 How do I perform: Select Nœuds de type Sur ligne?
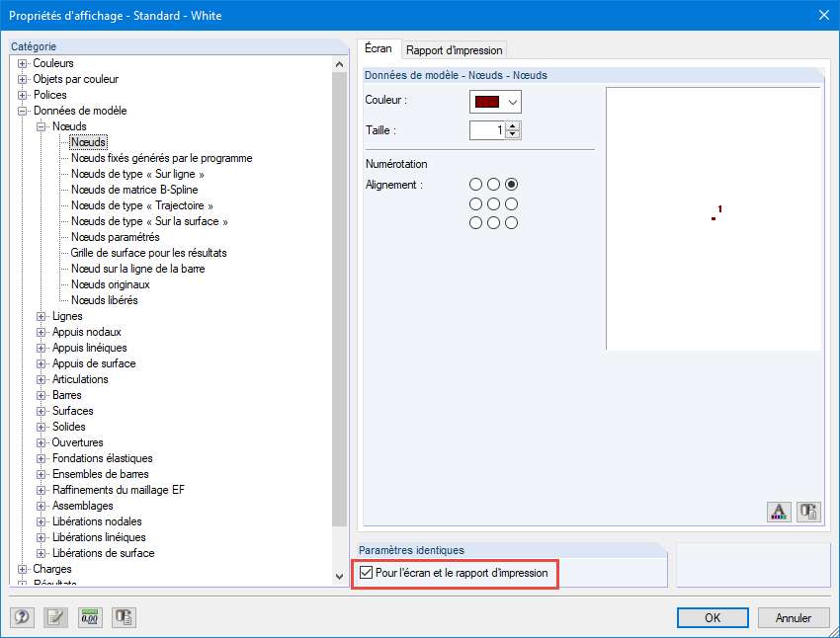(x=137, y=174)
